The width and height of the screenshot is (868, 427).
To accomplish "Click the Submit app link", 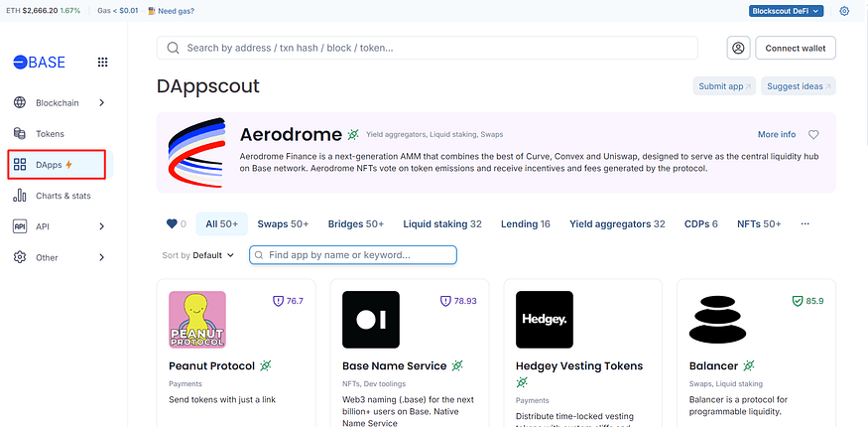I will coord(724,86).
